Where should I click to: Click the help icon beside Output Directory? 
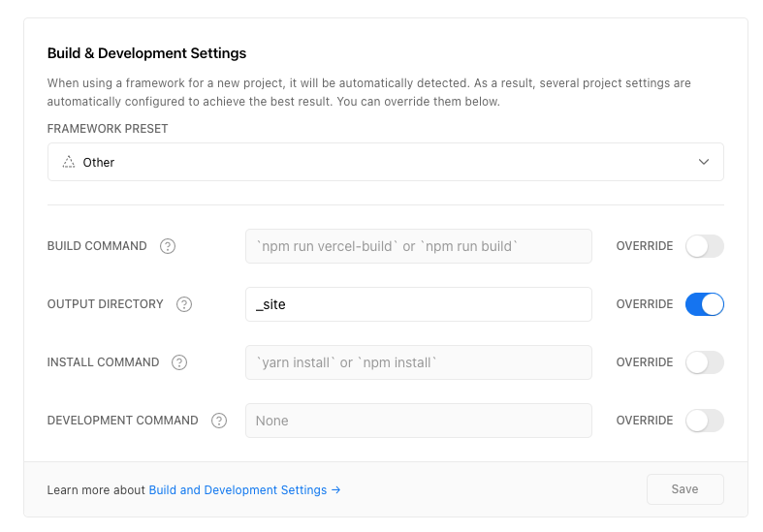(x=184, y=304)
